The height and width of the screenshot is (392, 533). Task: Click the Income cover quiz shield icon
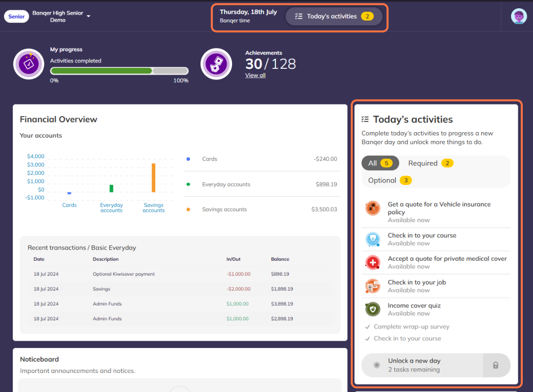pos(373,309)
